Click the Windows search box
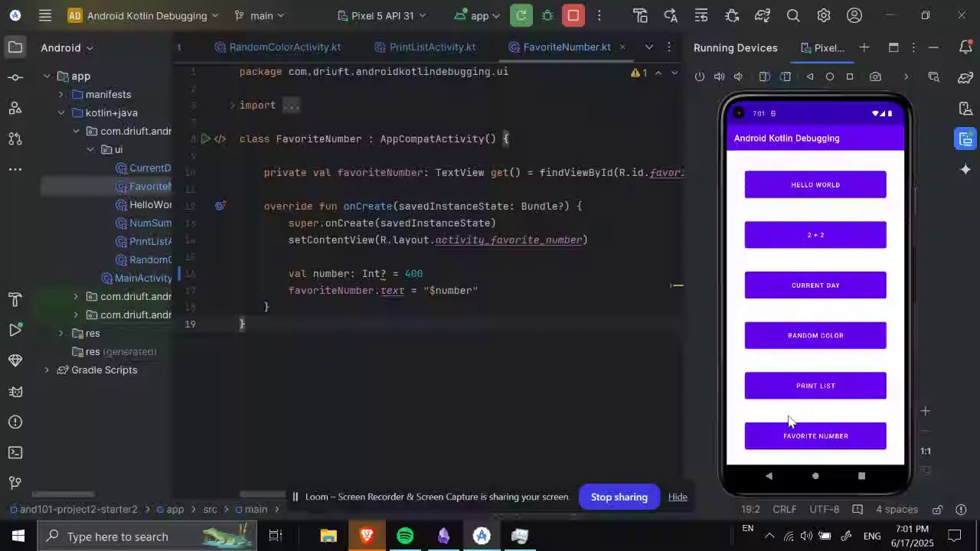Viewport: 980px width, 551px height. (x=148, y=536)
